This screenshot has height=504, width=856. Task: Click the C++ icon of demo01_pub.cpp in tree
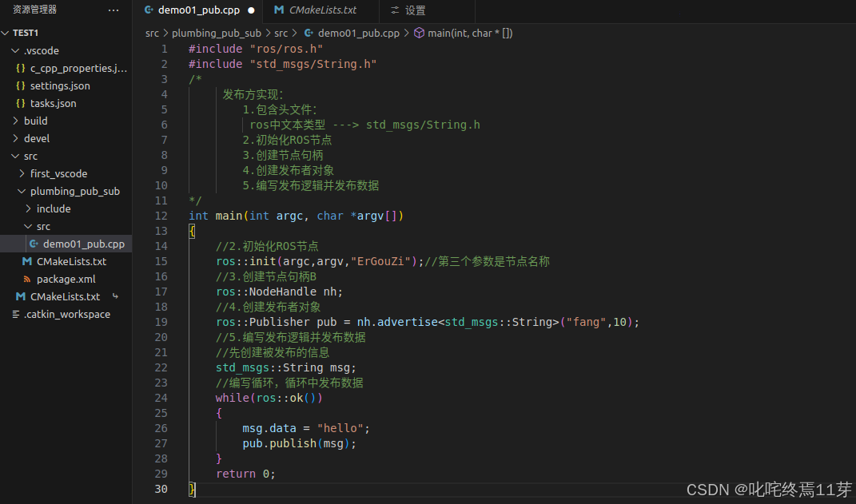tap(34, 244)
